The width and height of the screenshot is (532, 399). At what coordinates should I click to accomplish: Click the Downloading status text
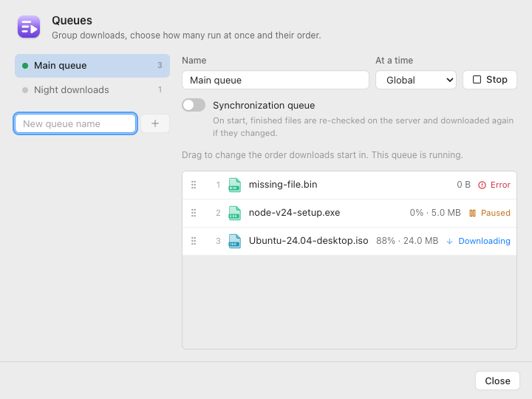[x=484, y=241]
